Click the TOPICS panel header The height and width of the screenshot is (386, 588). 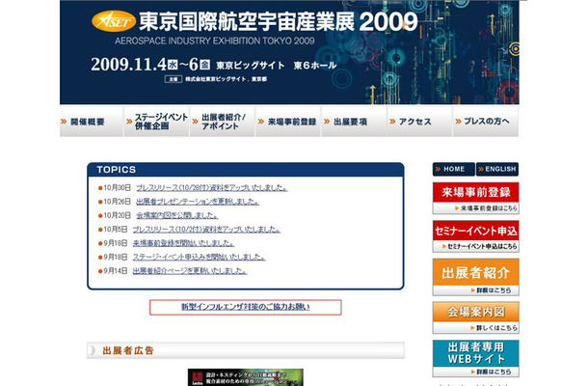pyautogui.click(x=246, y=169)
